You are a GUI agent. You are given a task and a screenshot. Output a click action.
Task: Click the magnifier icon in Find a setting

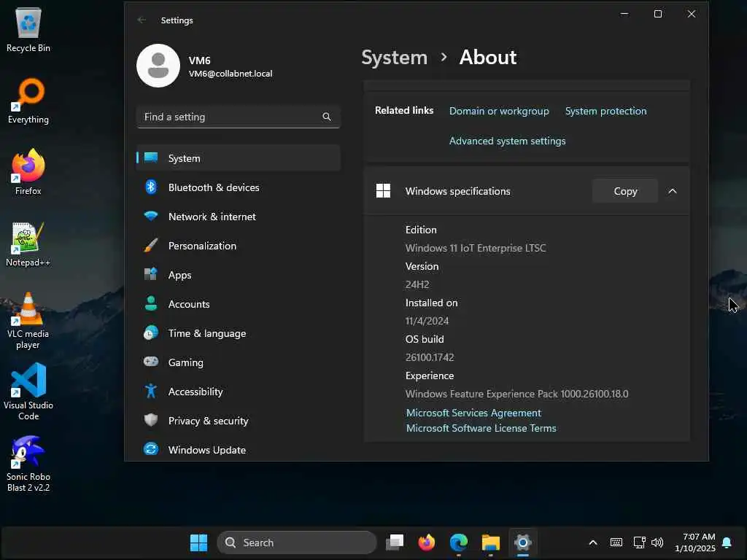coord(326,117)
